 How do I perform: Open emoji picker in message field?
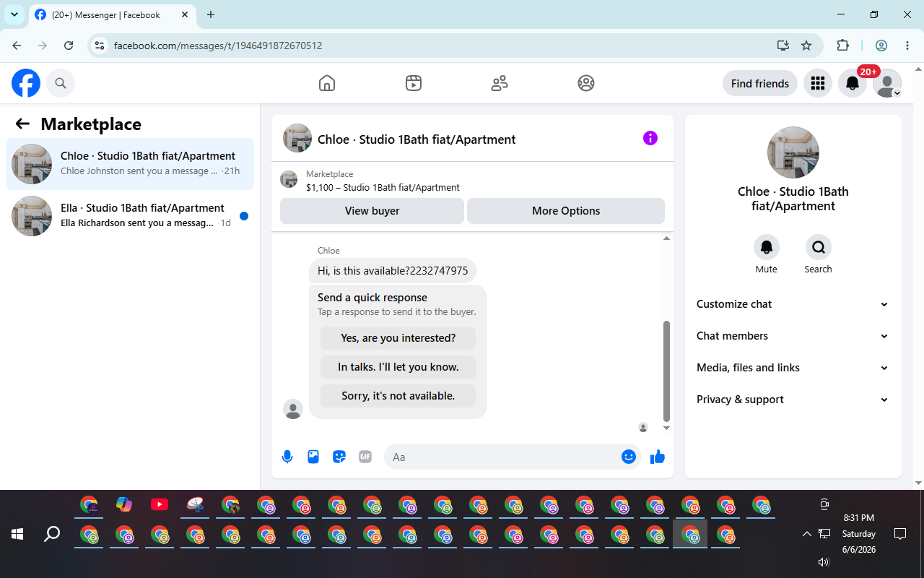629,457
